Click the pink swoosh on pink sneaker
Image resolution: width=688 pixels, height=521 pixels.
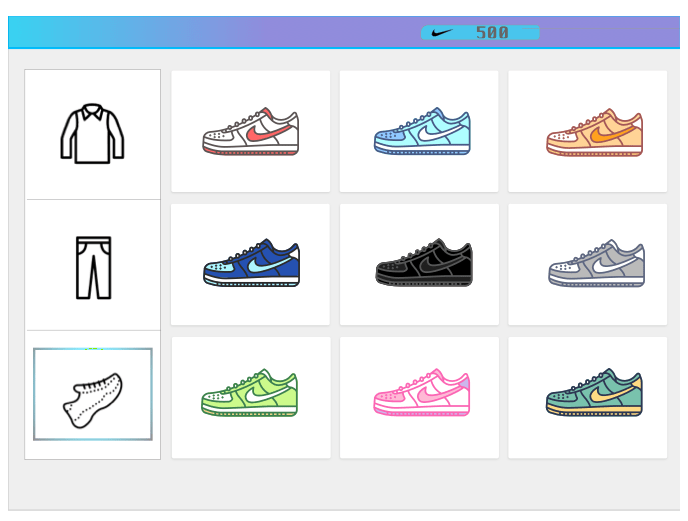click(439, 394)
